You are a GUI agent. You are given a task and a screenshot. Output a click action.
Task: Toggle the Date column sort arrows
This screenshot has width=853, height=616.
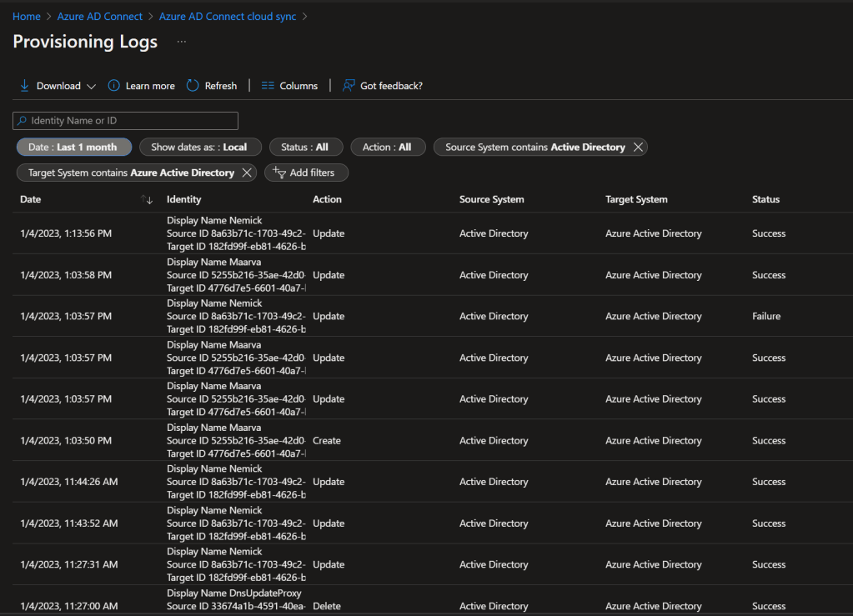click(x=147, y=199)
